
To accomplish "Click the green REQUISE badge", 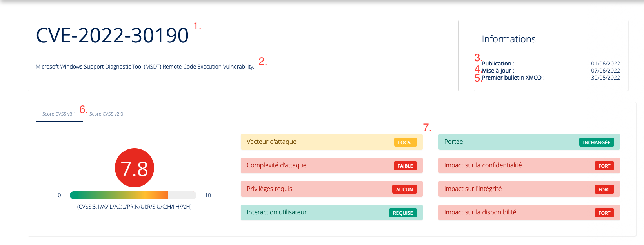I will click(x=403, y=213).
